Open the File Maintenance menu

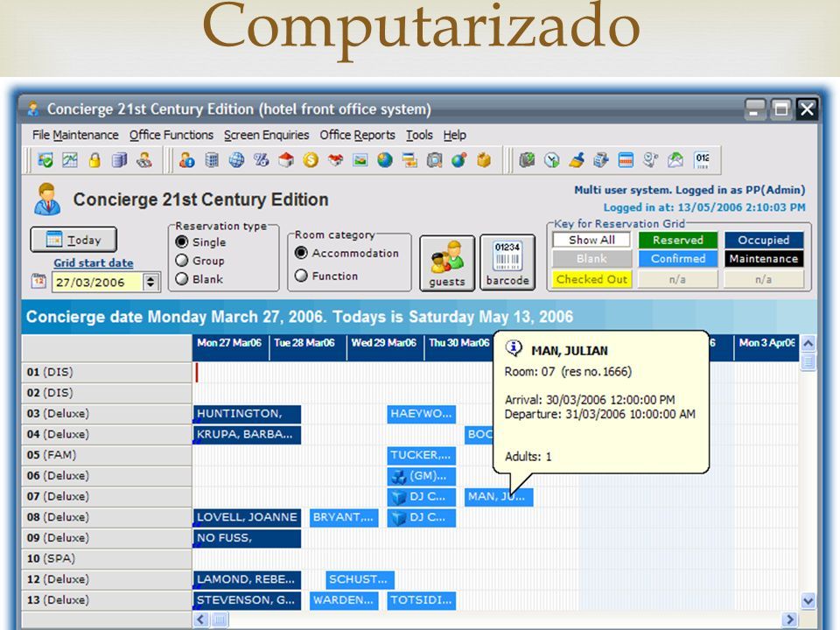coord(75,135)
